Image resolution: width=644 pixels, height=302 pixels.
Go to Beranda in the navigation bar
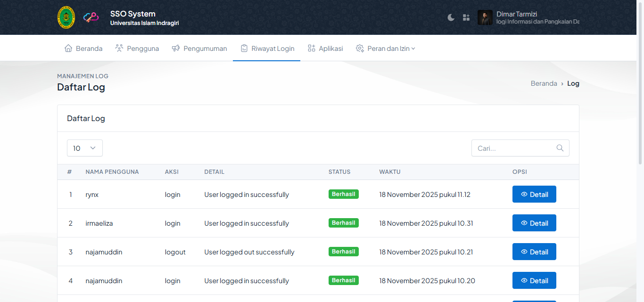[x=83, y=49]
